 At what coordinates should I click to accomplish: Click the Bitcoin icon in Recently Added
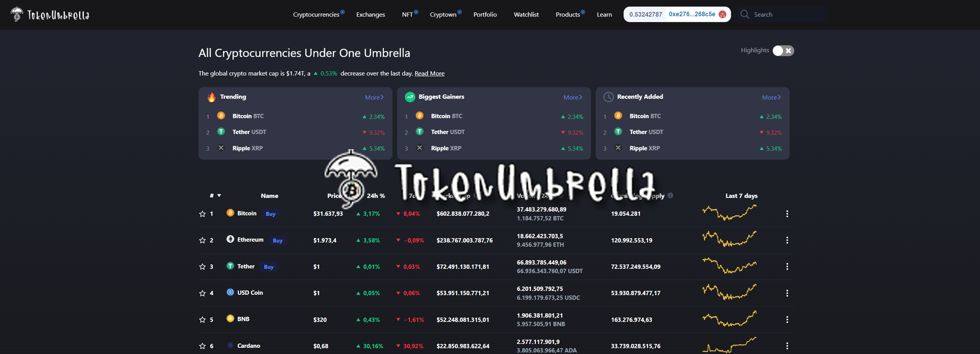click(618, 116)
